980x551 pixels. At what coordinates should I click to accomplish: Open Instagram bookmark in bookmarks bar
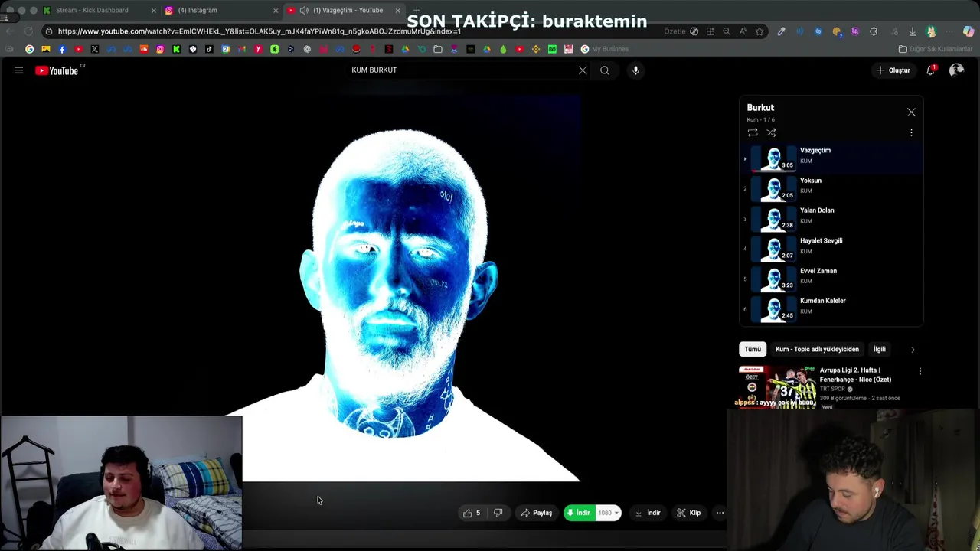[x=160, y=49]
